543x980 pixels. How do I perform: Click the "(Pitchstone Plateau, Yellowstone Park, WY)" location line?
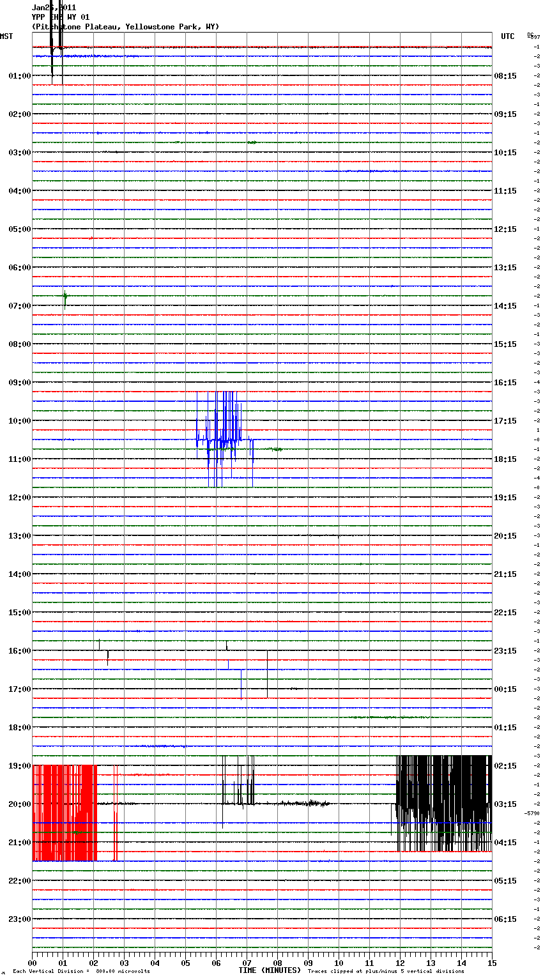click(x=125, y=27)
